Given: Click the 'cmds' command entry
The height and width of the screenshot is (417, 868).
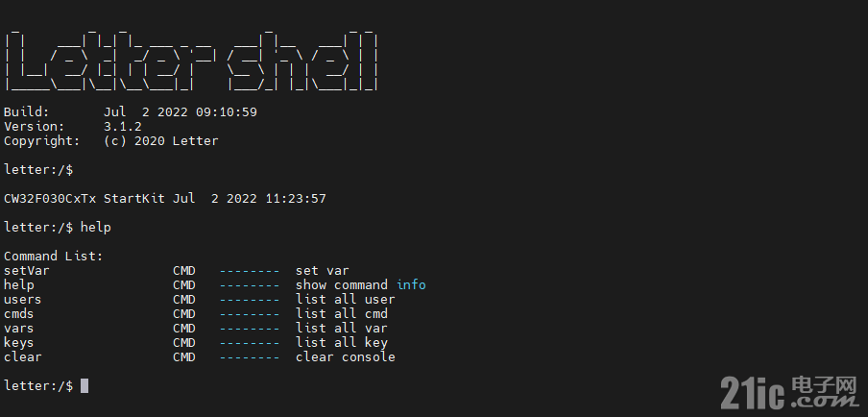Looking at the screenshot, I should tap(19, 314).
